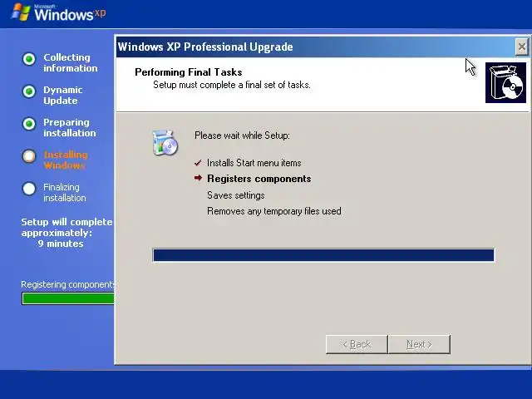The height and width of the screenshot is (399, 532).
Task: Click the Windows XP logo flag
Action: pyautogui.click(x=22, y=12)
